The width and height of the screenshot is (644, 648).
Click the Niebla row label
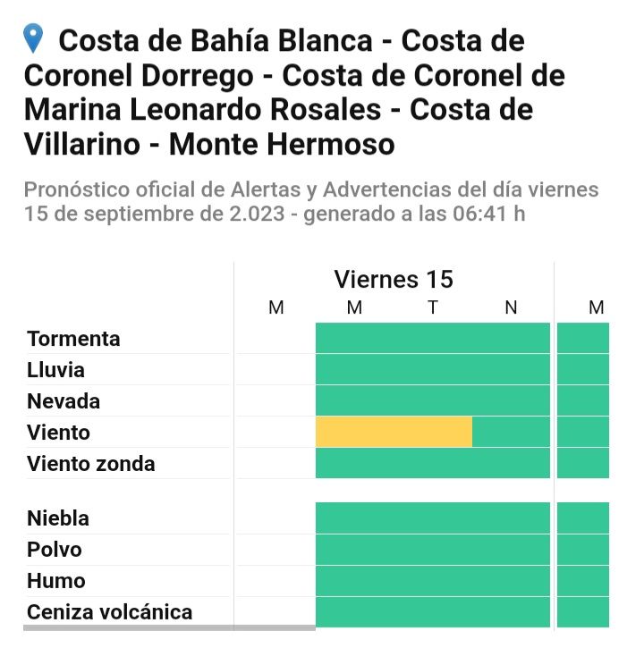(58, 518)
